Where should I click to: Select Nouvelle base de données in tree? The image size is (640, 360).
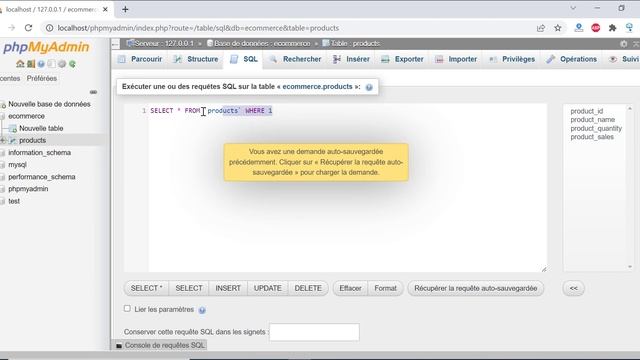point(49,104)
